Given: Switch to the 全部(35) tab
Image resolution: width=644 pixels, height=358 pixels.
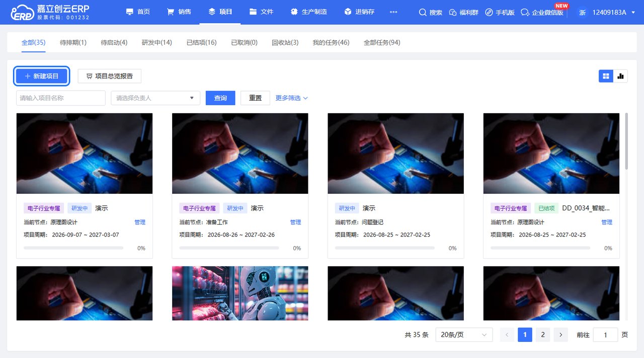Looking at the screenshot, I should click(x=34, y=43).
